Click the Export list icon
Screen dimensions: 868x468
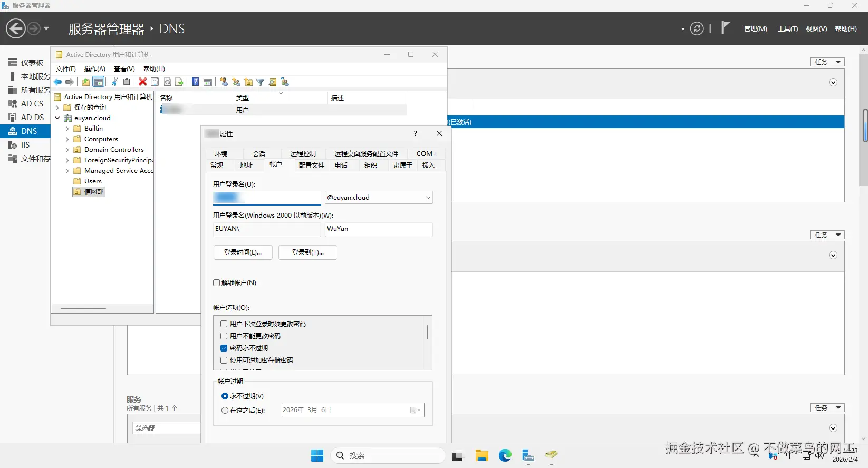[x=179, y=82]
